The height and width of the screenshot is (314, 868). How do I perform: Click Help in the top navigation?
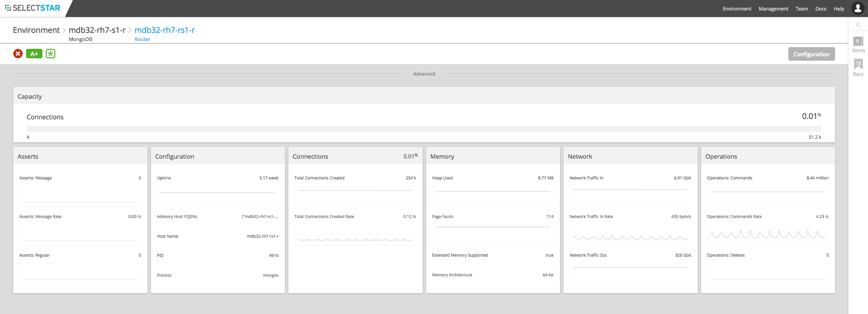coord(839,9)
